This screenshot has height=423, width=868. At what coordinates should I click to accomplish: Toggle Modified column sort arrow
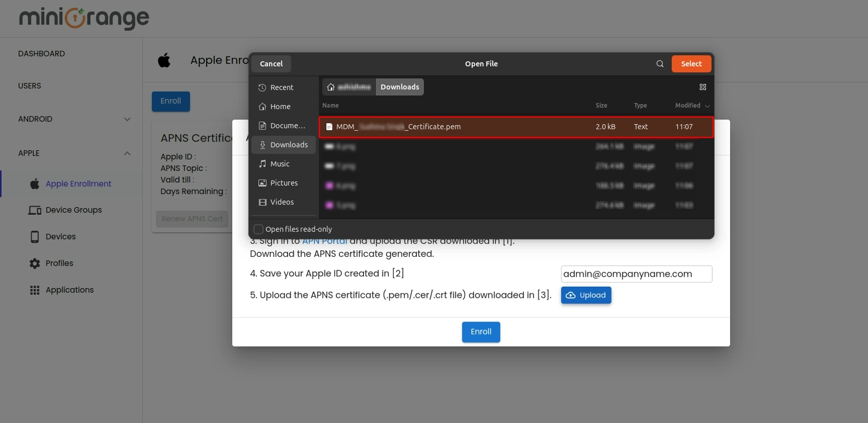click(x=708, y=106)
